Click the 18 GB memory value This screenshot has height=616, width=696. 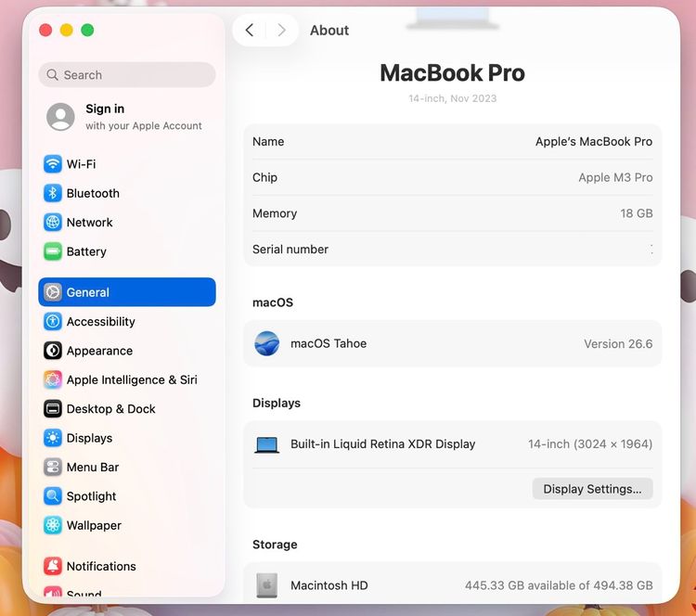click(636, 213)
